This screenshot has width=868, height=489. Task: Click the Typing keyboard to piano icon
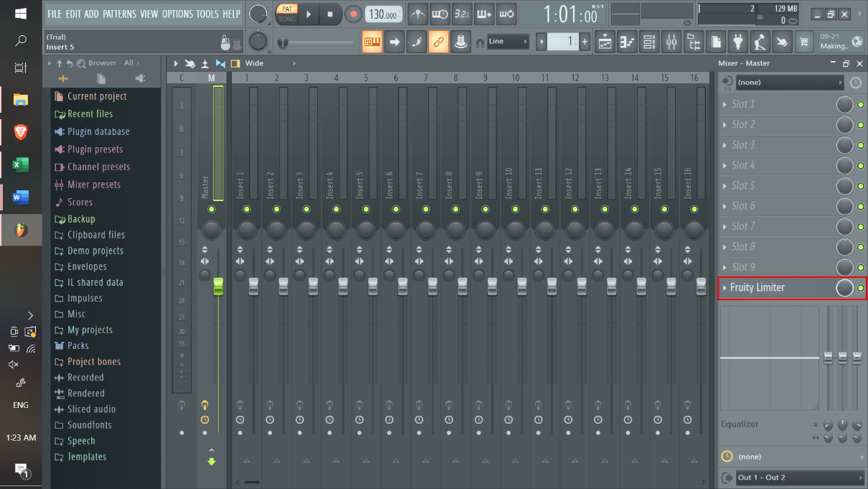pyautogui.click(x=372, y=42)
